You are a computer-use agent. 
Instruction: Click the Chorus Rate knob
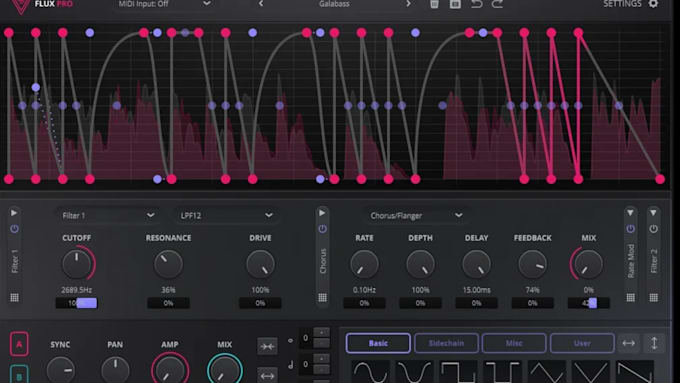364,264
